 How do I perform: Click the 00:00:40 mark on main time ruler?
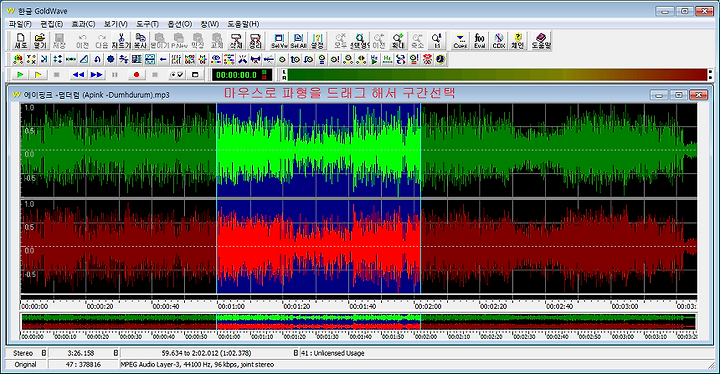click(x=165, y=306)
